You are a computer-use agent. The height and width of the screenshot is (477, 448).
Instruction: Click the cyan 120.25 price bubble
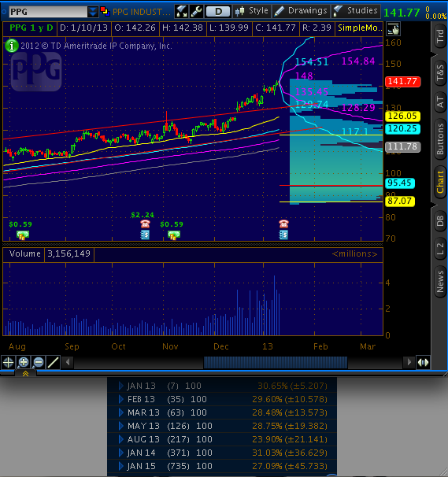[x=402, y=128]
